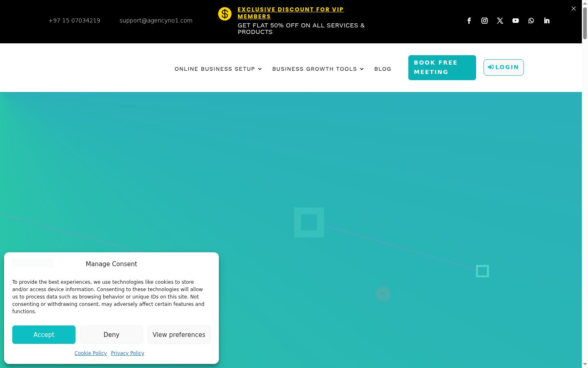Open the YouTube social icon
588x368 pixels.
coord(516,20)
